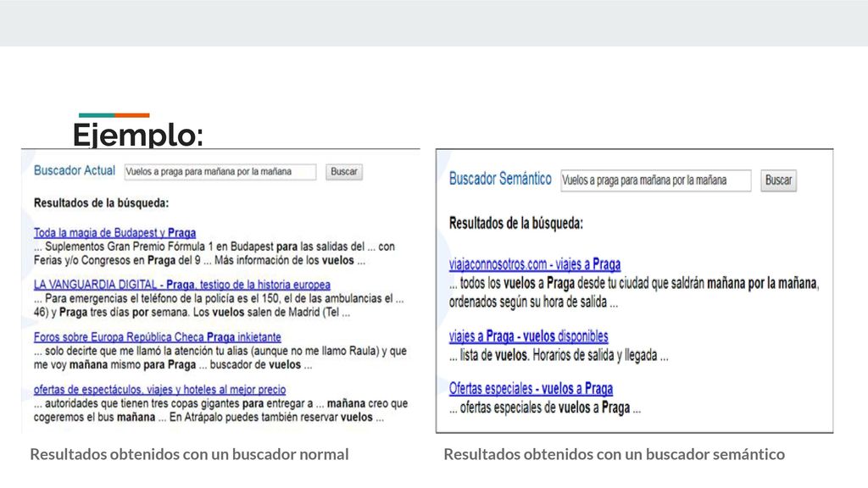The width and height of the screenshot is (868, 488).
Task: Open 'LA VANGUARDIA DIGITAL - Praga' link
Action: pyautogui.click(x=182, y=285)
